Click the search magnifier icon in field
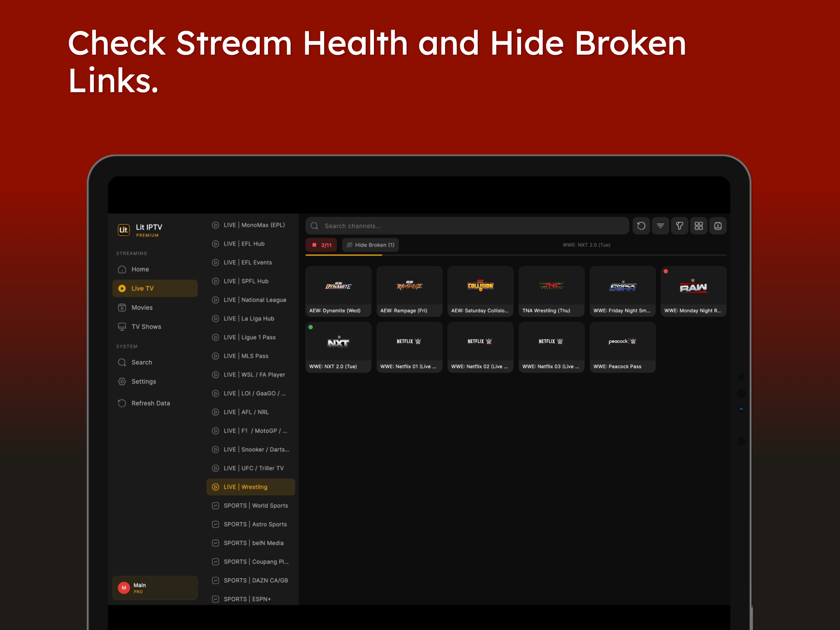 pos(314,226)
